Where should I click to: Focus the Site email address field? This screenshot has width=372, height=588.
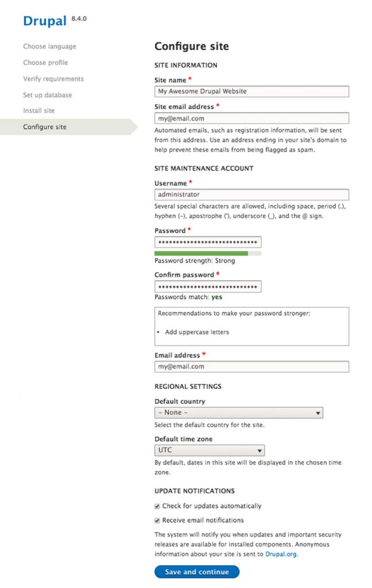[x=251, y=118]
